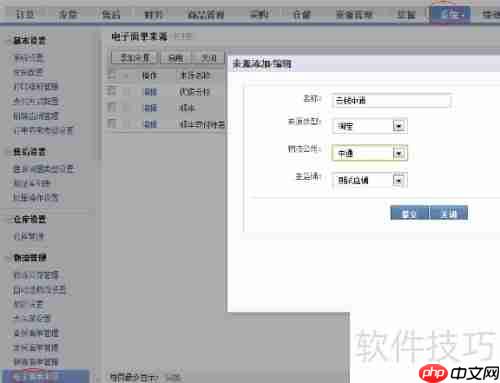This screenshot has height=383, width=500.
Task: Click the grey 关闭 button above the table
Action: [209, 58]
